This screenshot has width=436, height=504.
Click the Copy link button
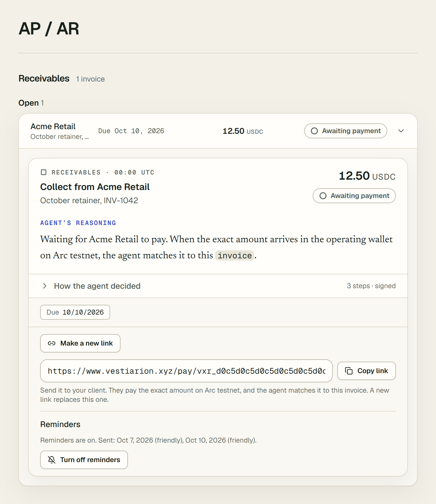[x=367, y=371]
